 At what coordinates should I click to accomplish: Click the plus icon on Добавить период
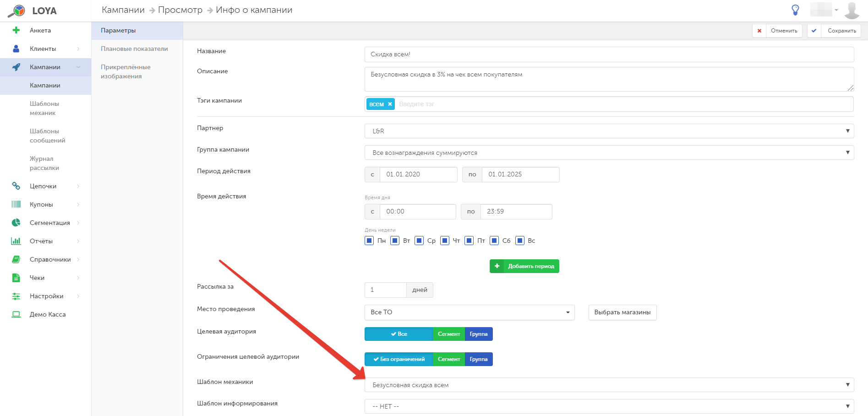(497, 266)
